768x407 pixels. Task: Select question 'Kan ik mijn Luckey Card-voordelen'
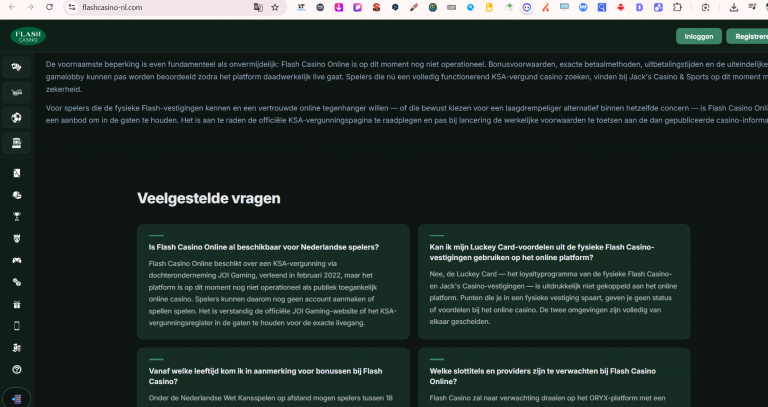542,252
